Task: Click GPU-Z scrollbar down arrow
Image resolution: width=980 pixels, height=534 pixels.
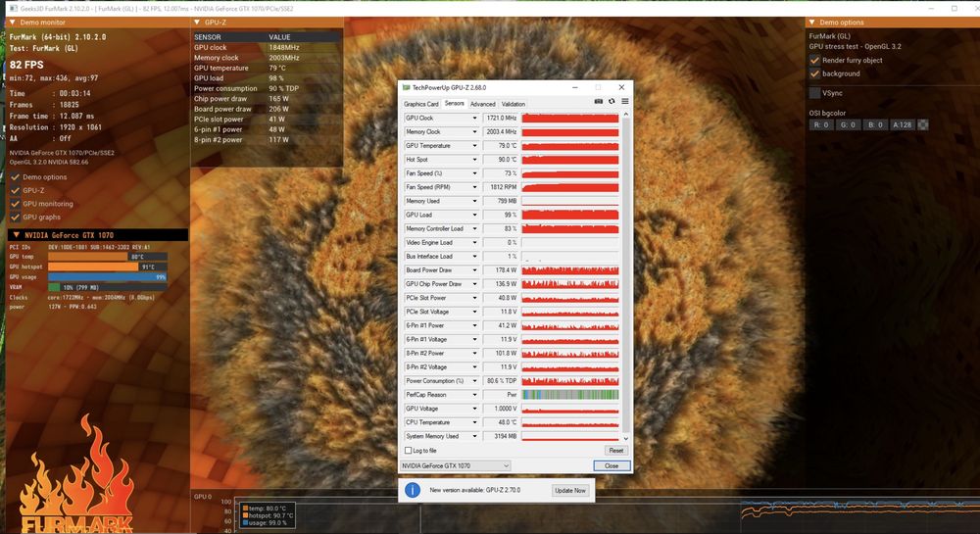Action: coord(626,438)
